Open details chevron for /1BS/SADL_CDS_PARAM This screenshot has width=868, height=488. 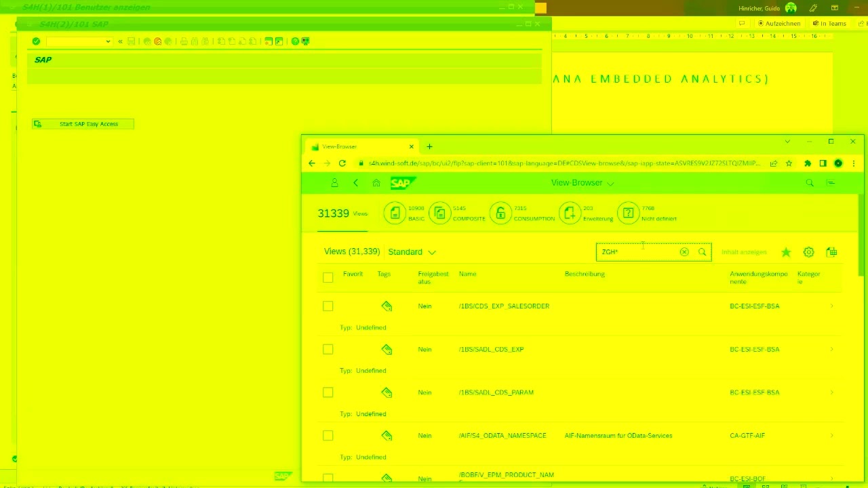(832, 392)
